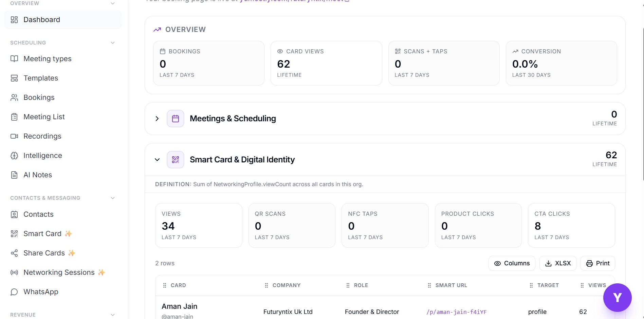Click the Intelligence brain icon
The image size is (644, 319).
point(14,156)
